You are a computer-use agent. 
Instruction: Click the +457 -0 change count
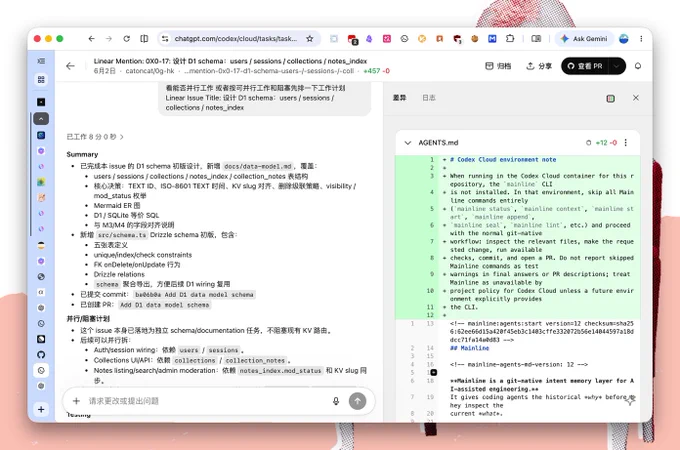(x=376, y=71)
